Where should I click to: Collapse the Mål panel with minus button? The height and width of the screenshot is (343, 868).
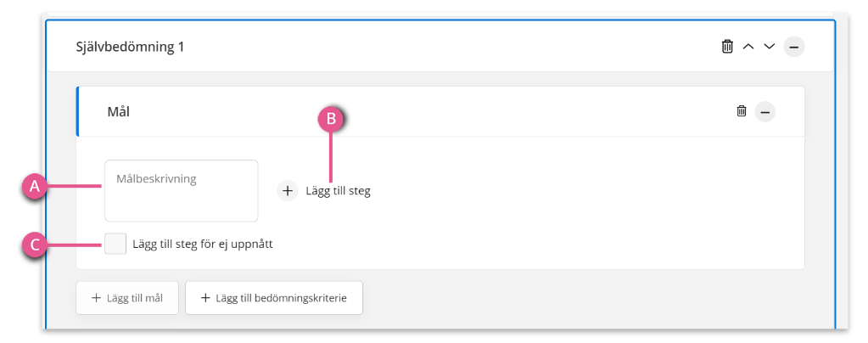tap(765, 112)
